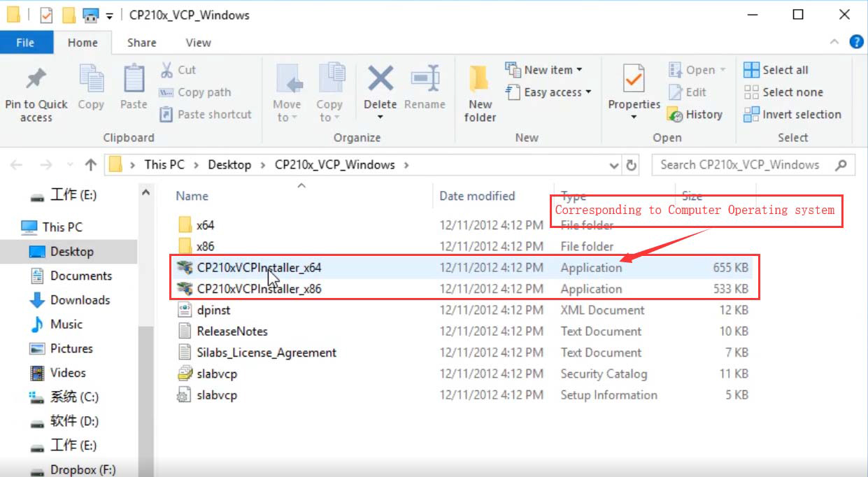Click History in the ribbon

[x=695, y=114]
